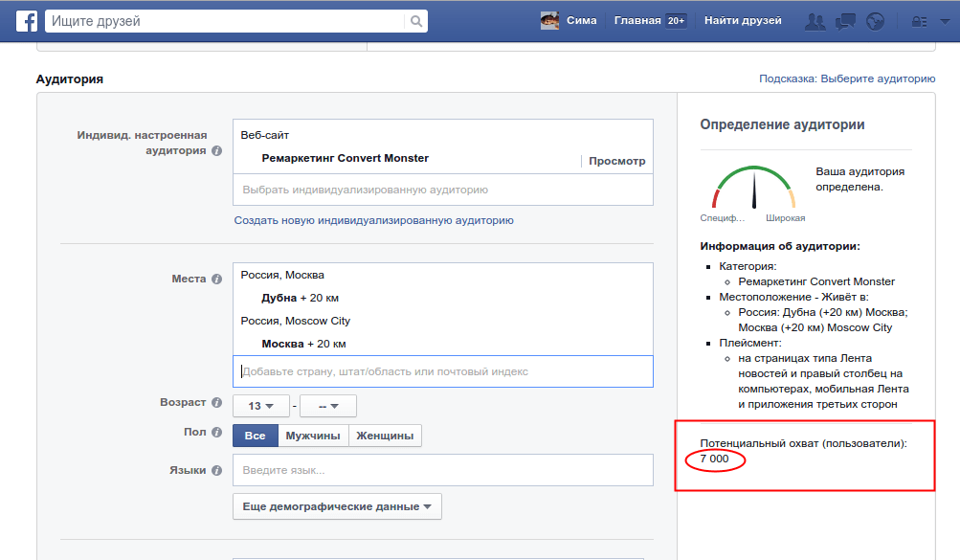
Task: Open friend requests icon in header
Action: (815, 21)
